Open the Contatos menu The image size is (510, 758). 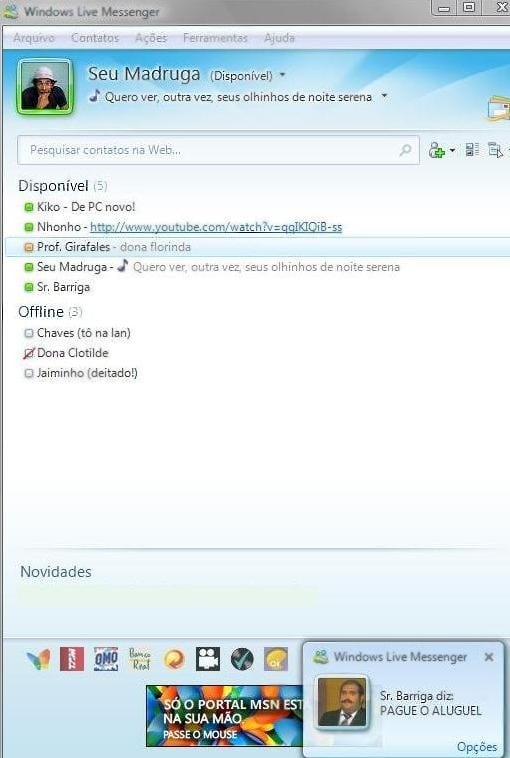[x=95, y=38]
